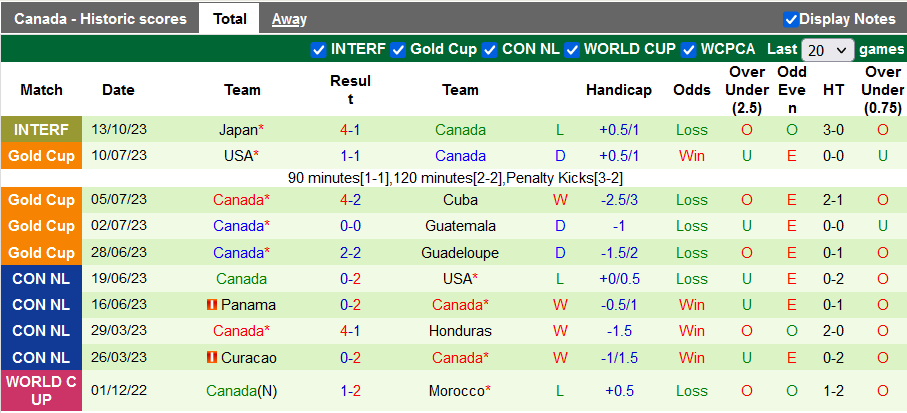
Task: Select the INTERF league label on 13/10/23
Action: (42, 130)
